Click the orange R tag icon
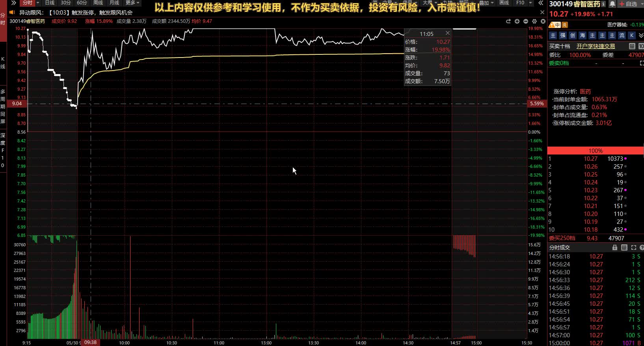Screen dimensions: 644x346 pyautogui.click(x=565, y=25)
